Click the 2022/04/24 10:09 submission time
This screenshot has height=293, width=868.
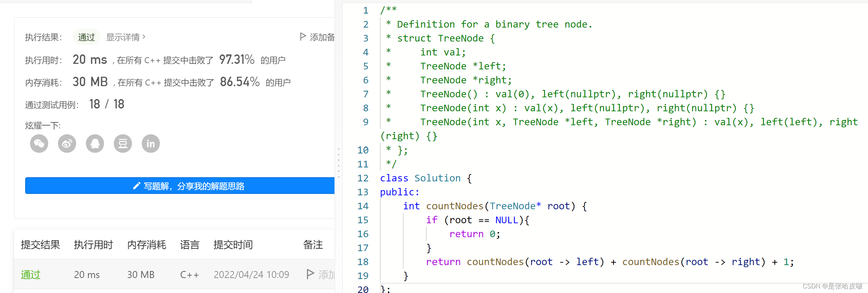coord(251,275)
